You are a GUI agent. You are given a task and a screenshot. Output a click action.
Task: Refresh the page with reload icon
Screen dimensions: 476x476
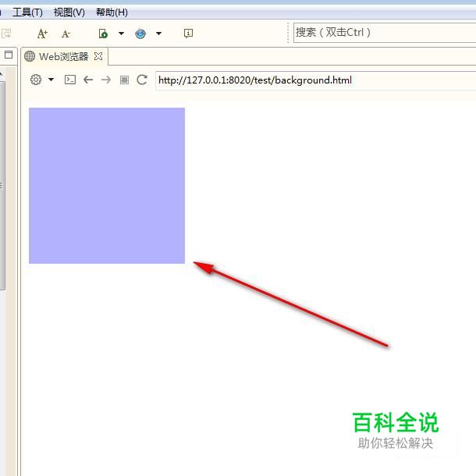click(142, 80)
